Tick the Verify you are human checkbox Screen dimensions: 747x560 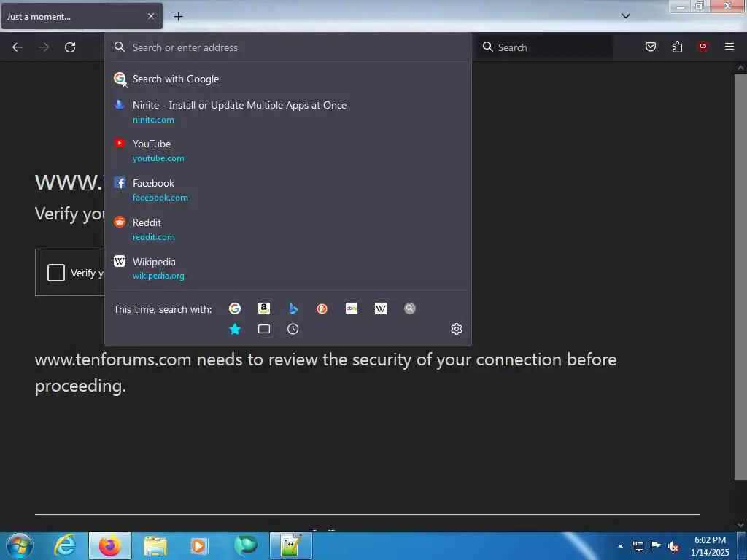[x=56, y=273]
